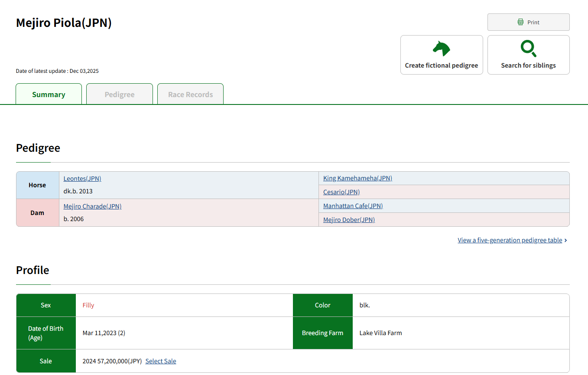Open the Select Sale link
The width and height of the screenshot is (588, 375).
161,361
